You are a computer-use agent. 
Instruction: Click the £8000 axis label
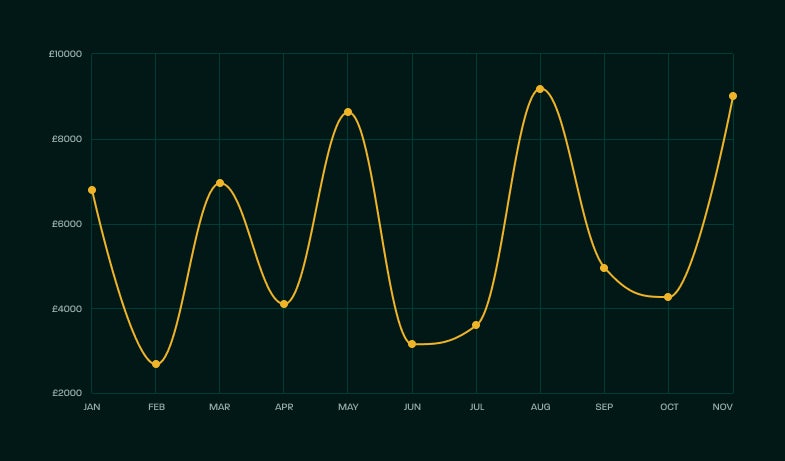coord(67,139)
